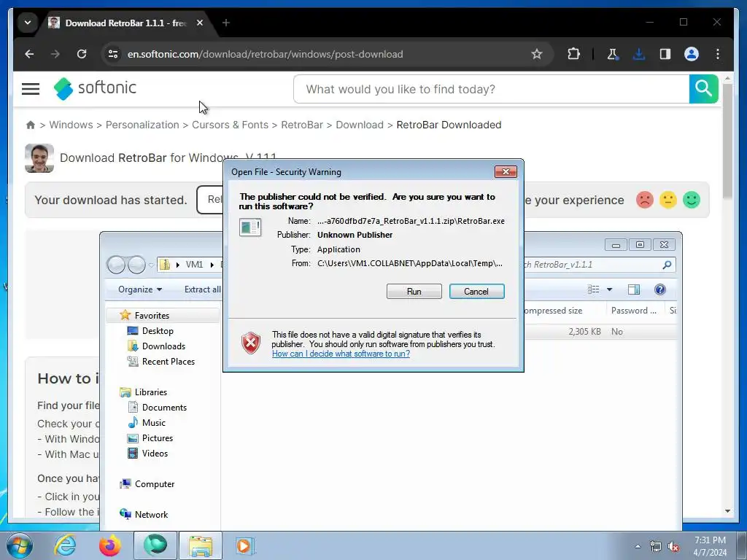Show the Chrome downloads icon
The image size is (747, 560).
(639, 54)
